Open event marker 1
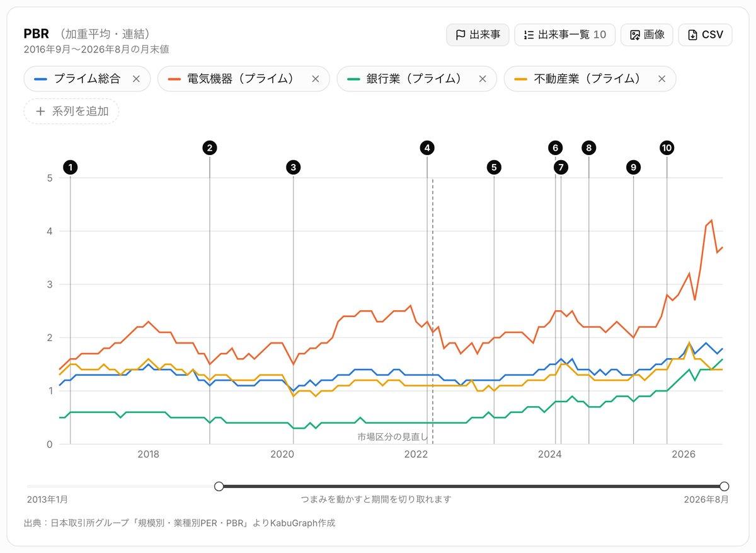Image resolution: width=756 pixels, height=553 pixels. [71, 167]
